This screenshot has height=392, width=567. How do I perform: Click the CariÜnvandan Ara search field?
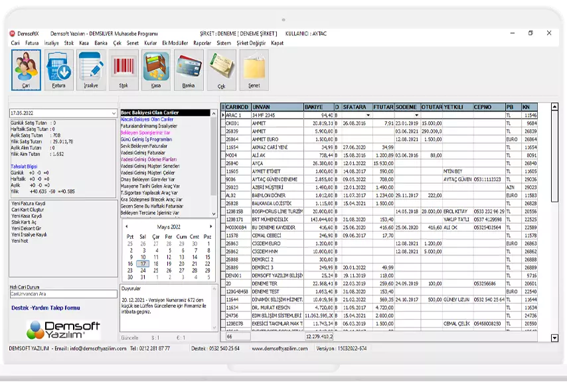tap(62, 294)
